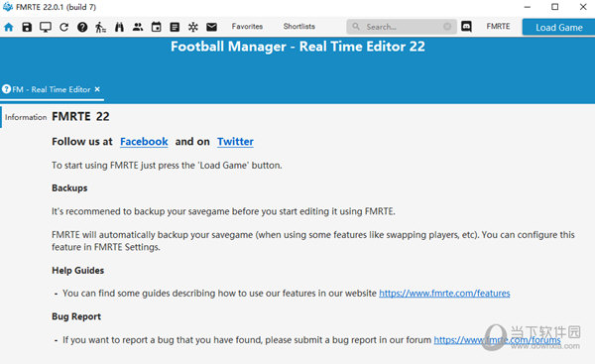
Task: Open the FMRTE menu
Action: pos(498,26)
